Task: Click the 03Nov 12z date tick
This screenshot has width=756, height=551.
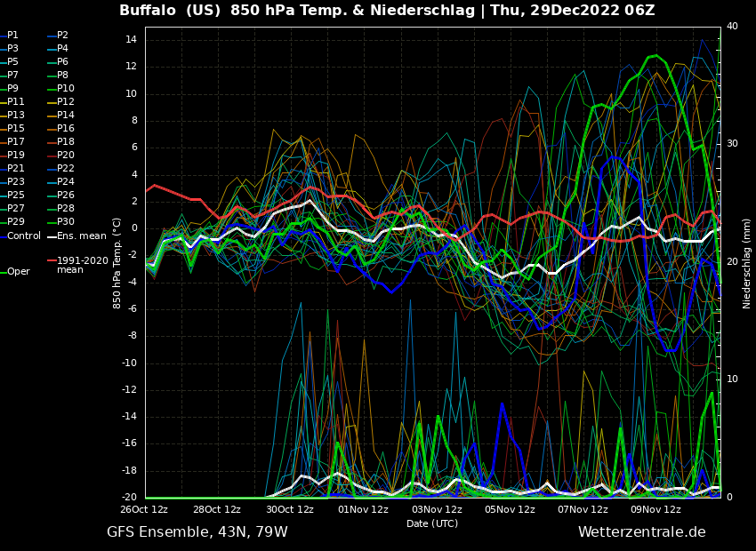Action: click(x=437, y=510)
